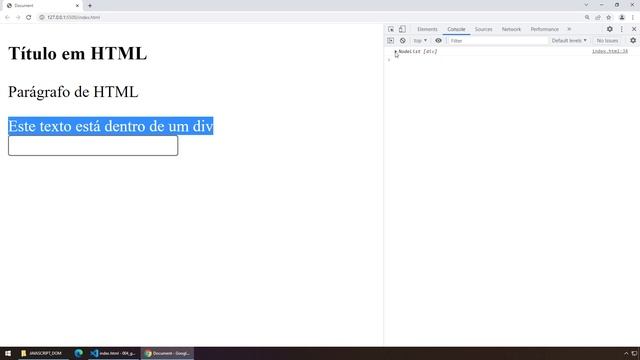This screenshot has width=640, height=360.
Task: Open a new browser tab with plus
Action: point(90,6)
